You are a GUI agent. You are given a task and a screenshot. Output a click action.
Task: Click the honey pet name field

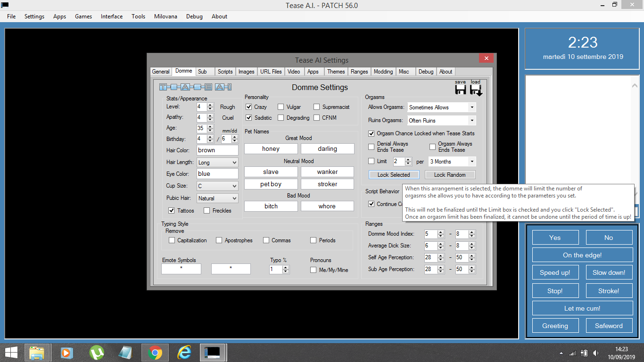pos(271,149)
